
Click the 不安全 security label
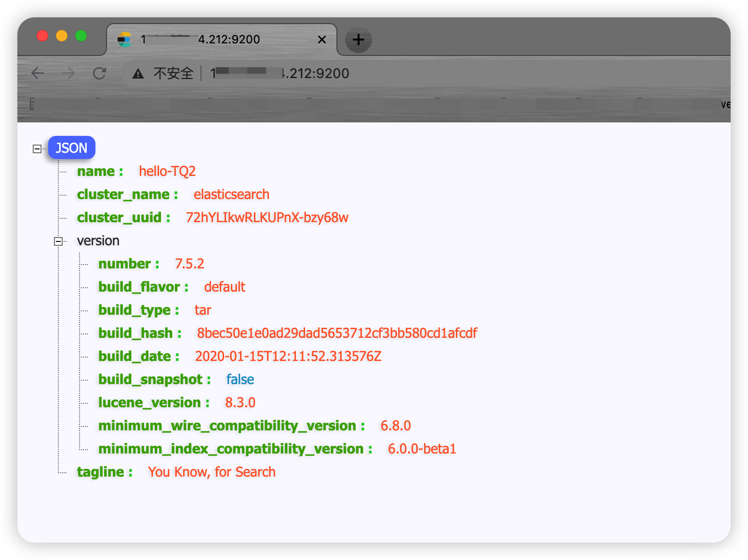click(173, 73)
